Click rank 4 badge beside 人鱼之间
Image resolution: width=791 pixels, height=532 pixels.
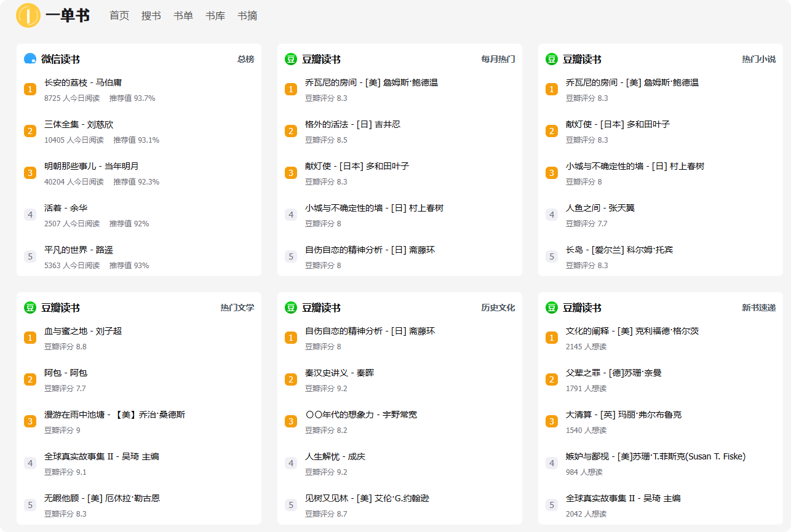pyautogui.click(x=552, y=215)
